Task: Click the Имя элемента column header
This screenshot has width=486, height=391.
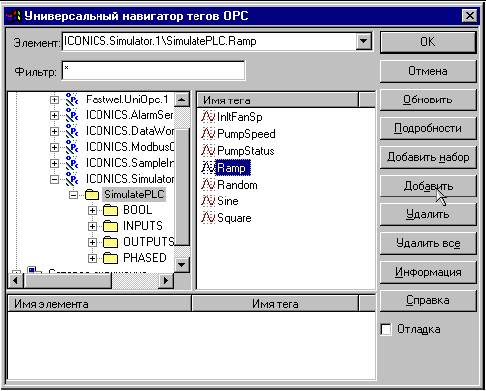Action: tap(99, 304)
